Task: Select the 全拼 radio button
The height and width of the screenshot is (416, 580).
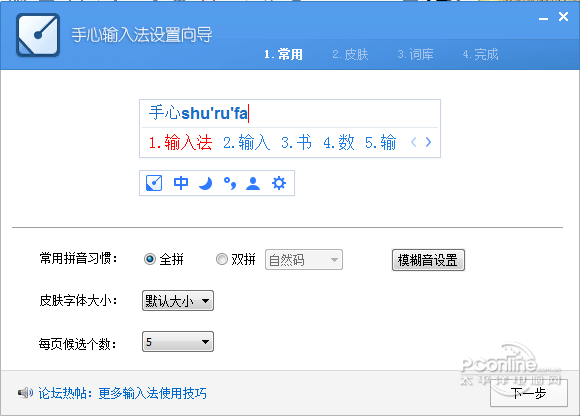Action: click(150, 259)
